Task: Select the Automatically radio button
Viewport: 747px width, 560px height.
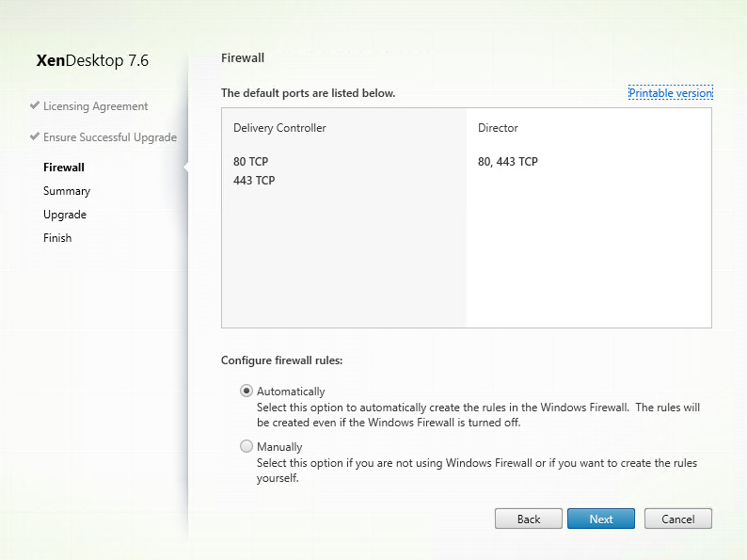Action: [x=246, y=391]
